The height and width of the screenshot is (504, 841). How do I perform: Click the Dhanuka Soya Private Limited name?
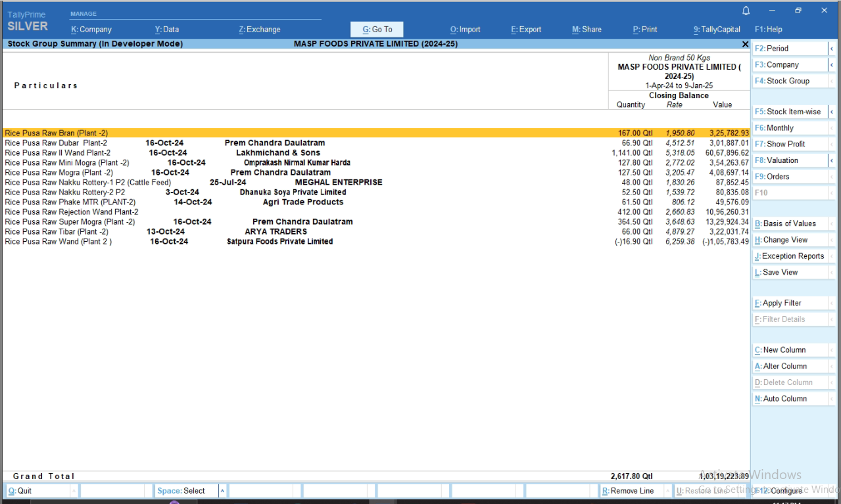[293, 193]
